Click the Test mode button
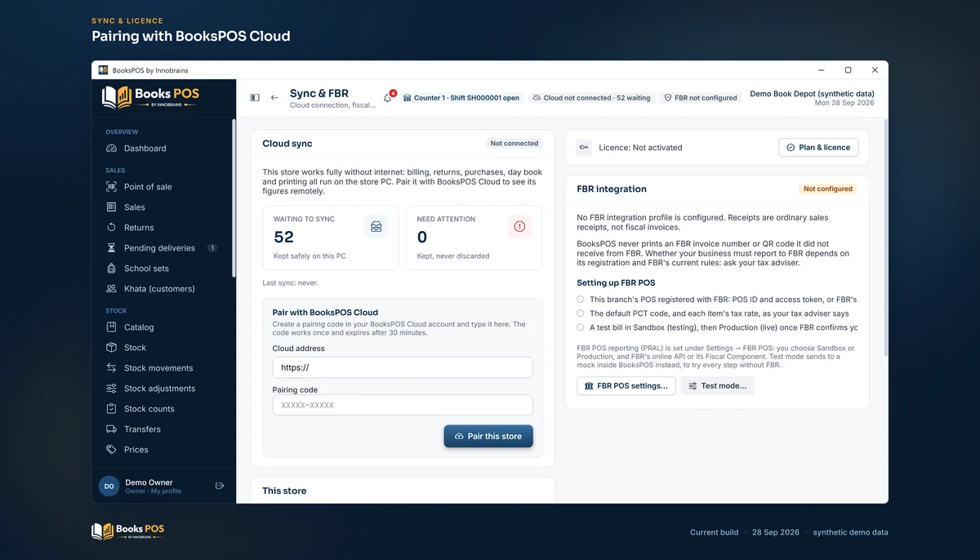 tap(718, 385)
